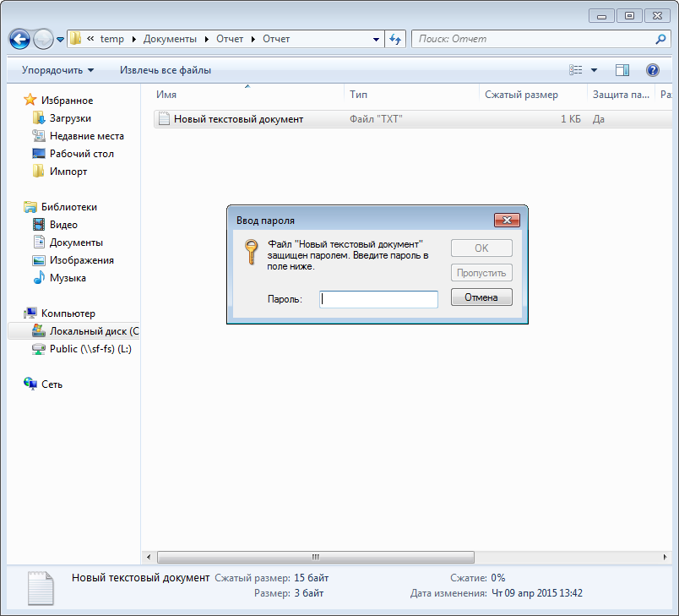This screenshot has width=679, height=616.
Task: Click Извлечь все файлы
Action: coord(166,70)
